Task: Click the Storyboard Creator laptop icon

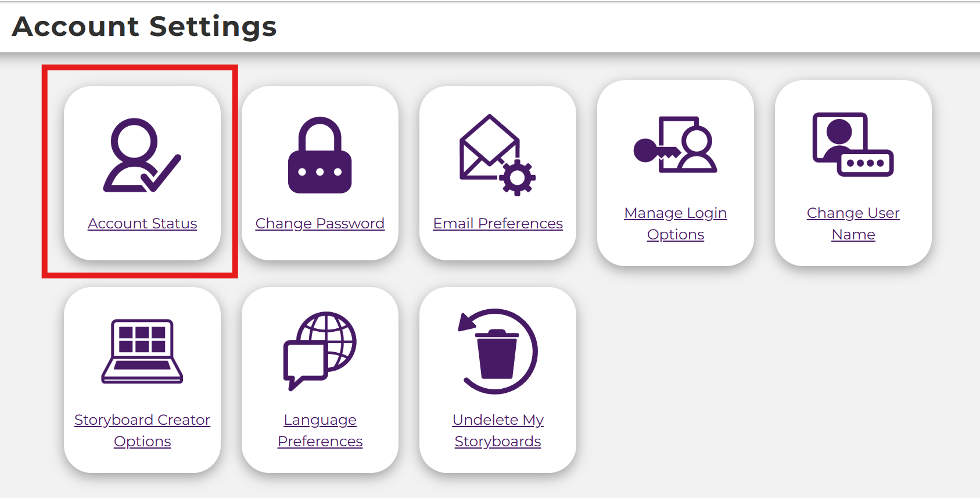Action: [142, 351]
